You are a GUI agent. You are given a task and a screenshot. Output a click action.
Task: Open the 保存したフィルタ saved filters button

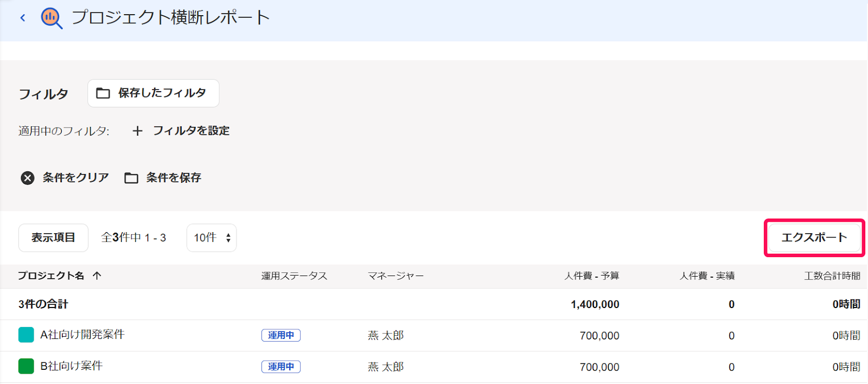(x=154, y=93)
